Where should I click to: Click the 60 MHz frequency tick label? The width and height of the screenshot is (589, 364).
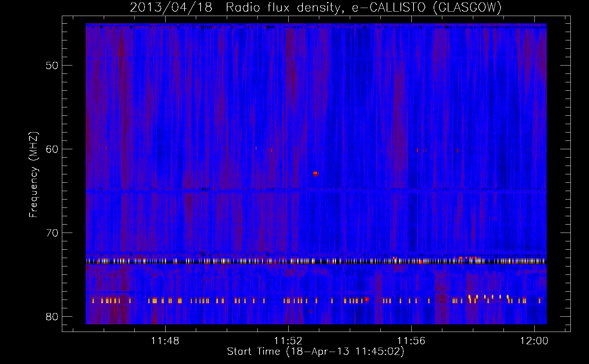click(52, 149)
